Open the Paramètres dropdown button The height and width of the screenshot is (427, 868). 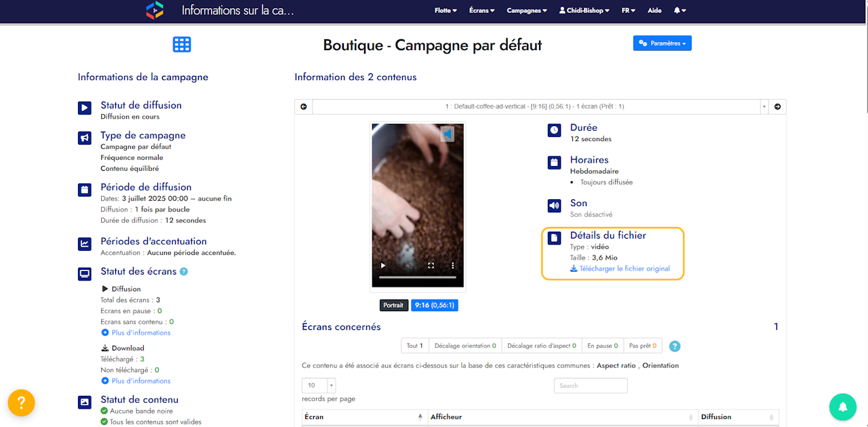663,43
